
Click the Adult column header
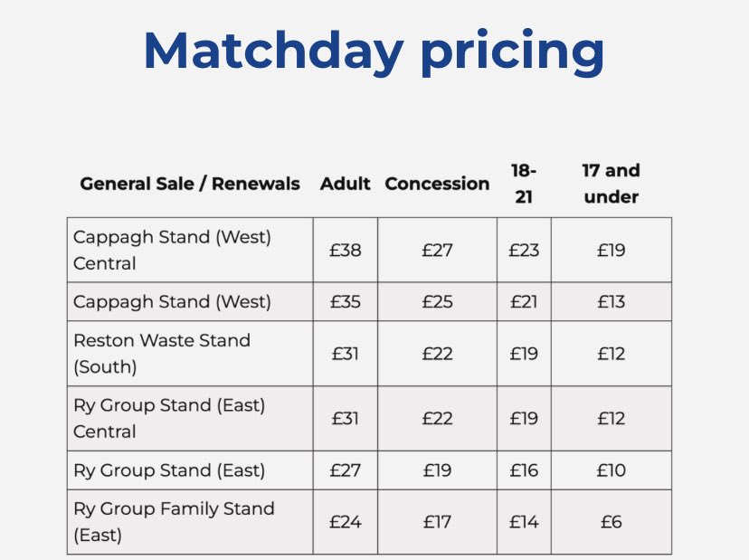345,184
